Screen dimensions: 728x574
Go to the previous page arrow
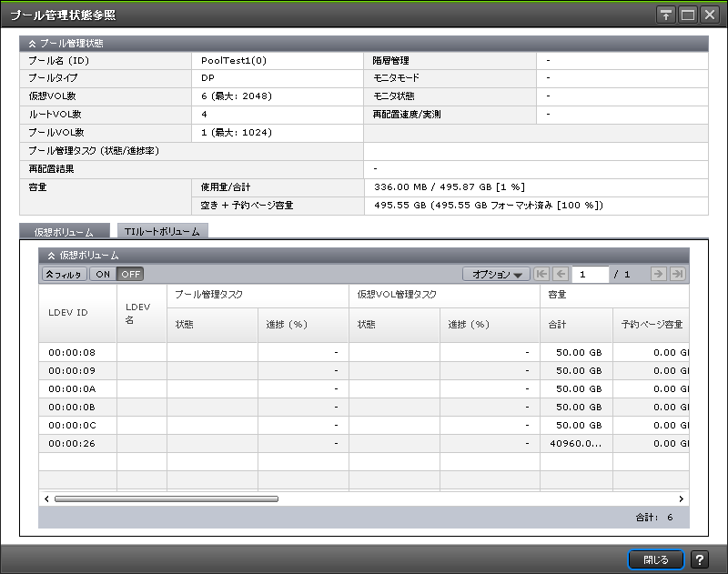click(561, 274)
